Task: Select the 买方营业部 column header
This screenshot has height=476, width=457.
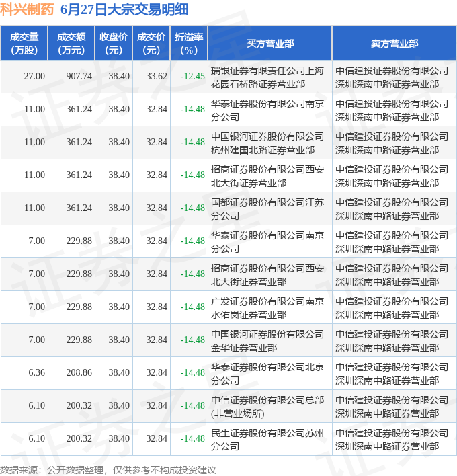Action: coord(269,44)
